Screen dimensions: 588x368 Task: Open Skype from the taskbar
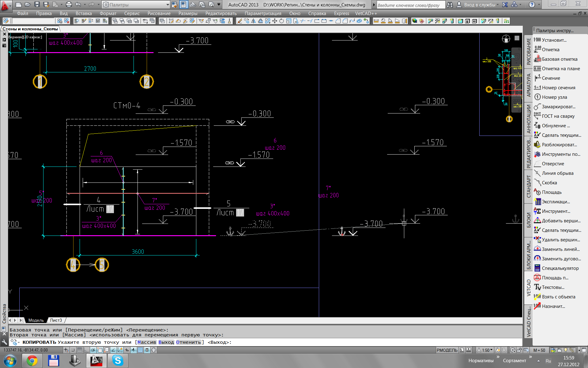click(x=118, y=361)
